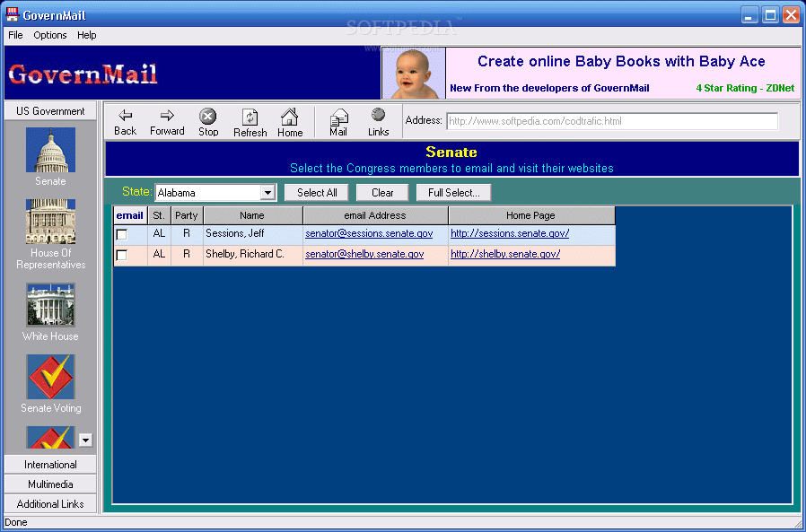Click the Home Page column header
Image resolution: width=806 pixels, height=532 pixels.
click(531, 215)
